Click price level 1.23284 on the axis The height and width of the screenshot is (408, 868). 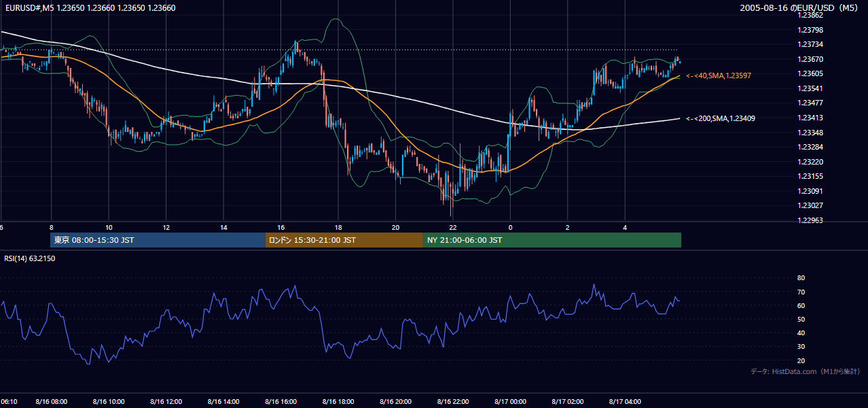[810, 147]
